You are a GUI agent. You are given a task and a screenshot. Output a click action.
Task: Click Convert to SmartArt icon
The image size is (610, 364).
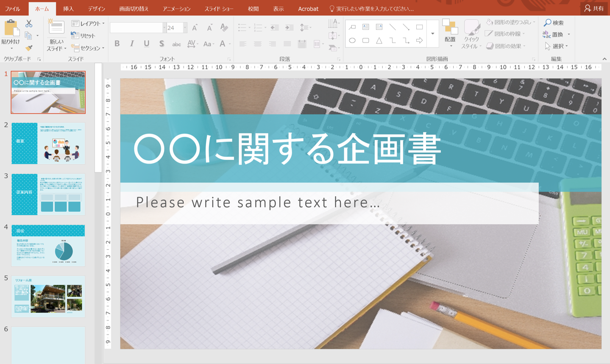334,48
